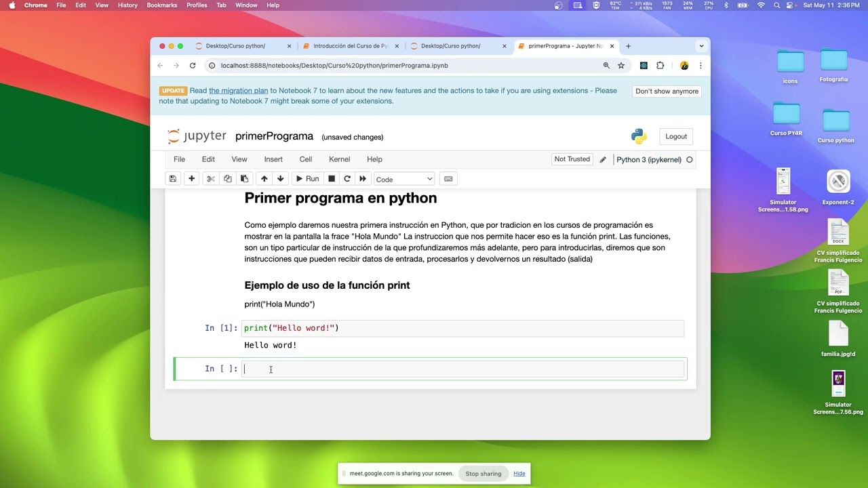The image size is (868, 488).
Task: Open the Jupyter Edit menu
Action: (208, 159)
